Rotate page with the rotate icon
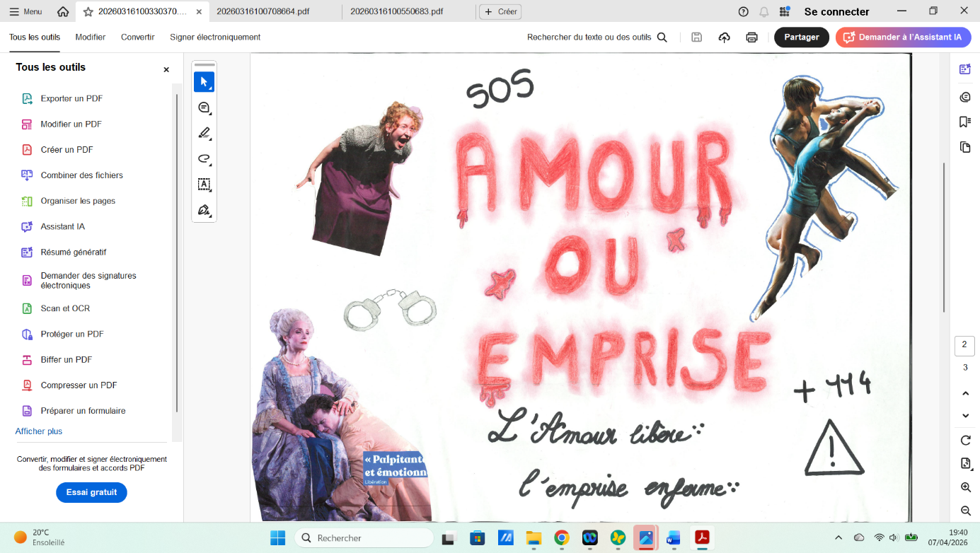The height and width of the screenshot is (553, 980). (x=965, y=440)
